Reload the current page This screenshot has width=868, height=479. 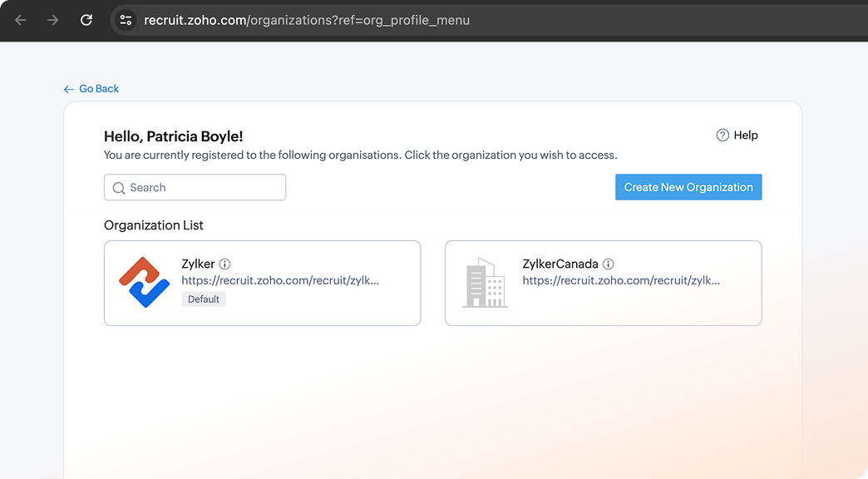click(86, 21)
